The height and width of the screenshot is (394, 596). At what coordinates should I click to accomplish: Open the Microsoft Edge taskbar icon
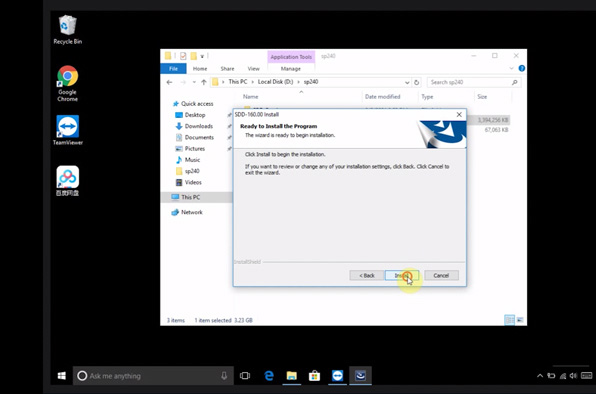click(269, 376)
